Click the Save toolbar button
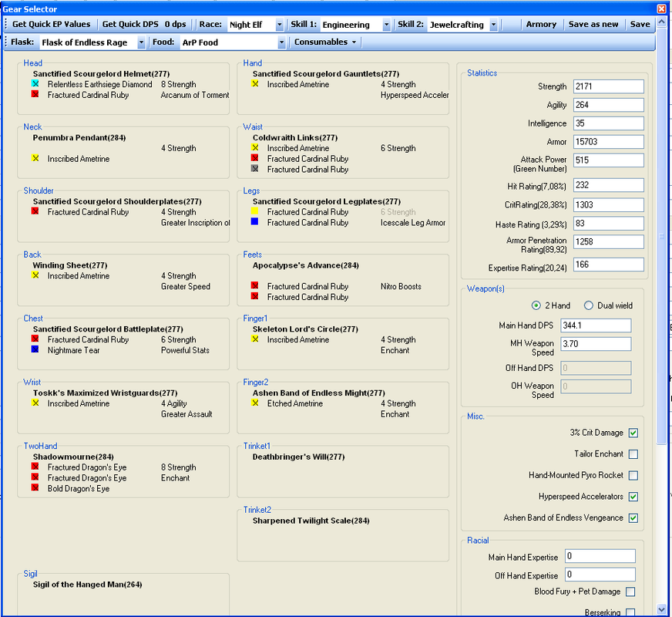Image resolution: width=672 pixels, height=617 pixels. (640, 25)
